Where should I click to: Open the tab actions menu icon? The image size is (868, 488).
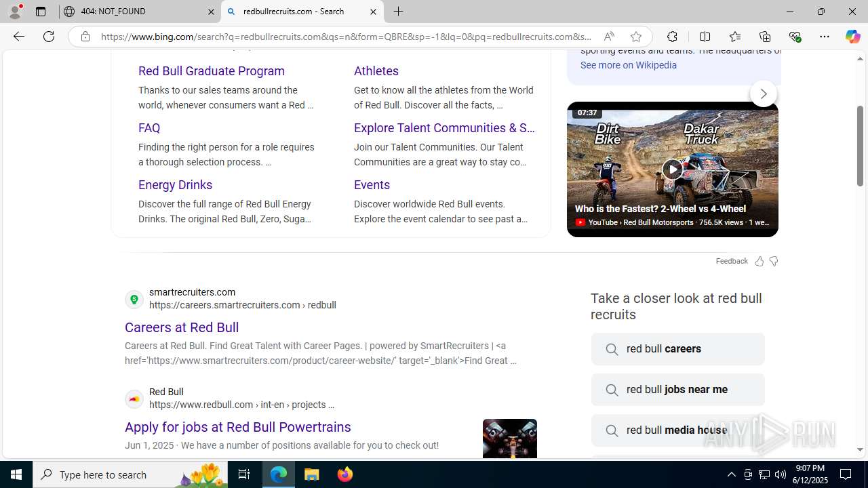(41, 12)
